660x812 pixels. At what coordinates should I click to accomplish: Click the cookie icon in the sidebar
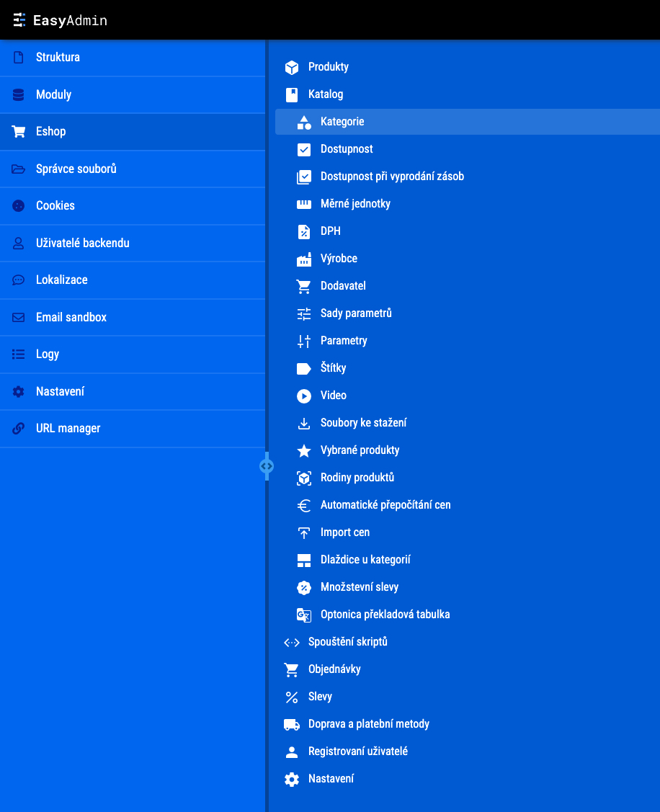point(19,206)
